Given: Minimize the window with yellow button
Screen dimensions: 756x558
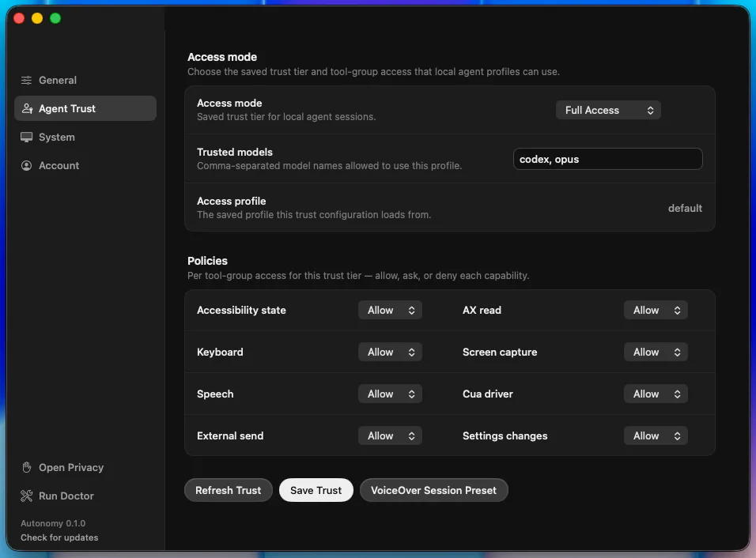Looking at the screenshot, I should point(37,18).
